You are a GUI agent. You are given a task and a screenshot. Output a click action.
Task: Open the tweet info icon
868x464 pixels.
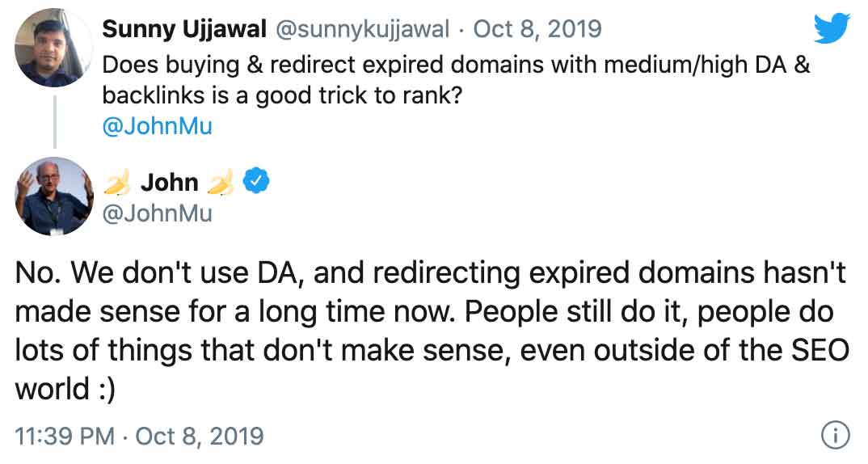coord(834,436)
